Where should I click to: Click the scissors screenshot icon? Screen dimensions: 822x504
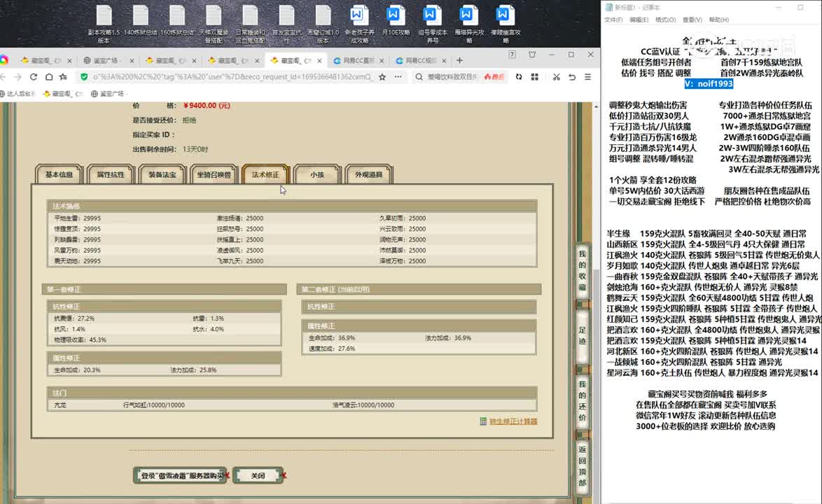pyautogui.click(x=556, y=77)
